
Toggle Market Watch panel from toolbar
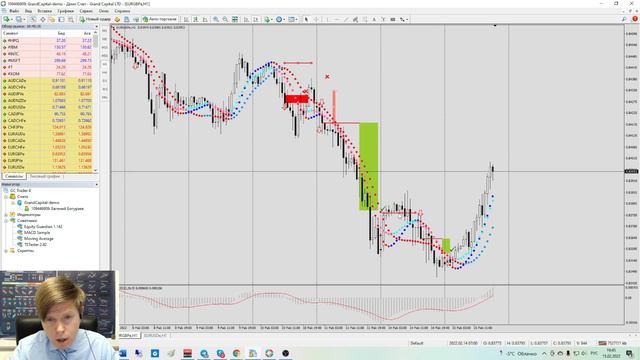click(x=33, y=19)
